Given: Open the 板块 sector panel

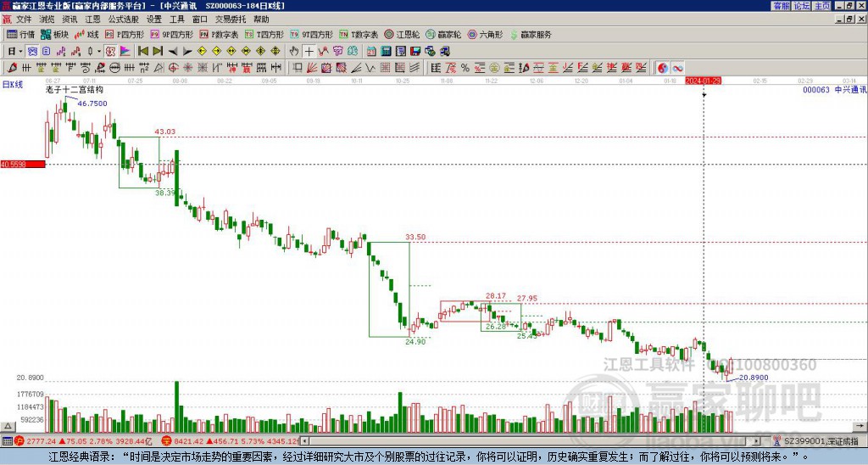Looking at the screenshot, I should coord(54,34).
